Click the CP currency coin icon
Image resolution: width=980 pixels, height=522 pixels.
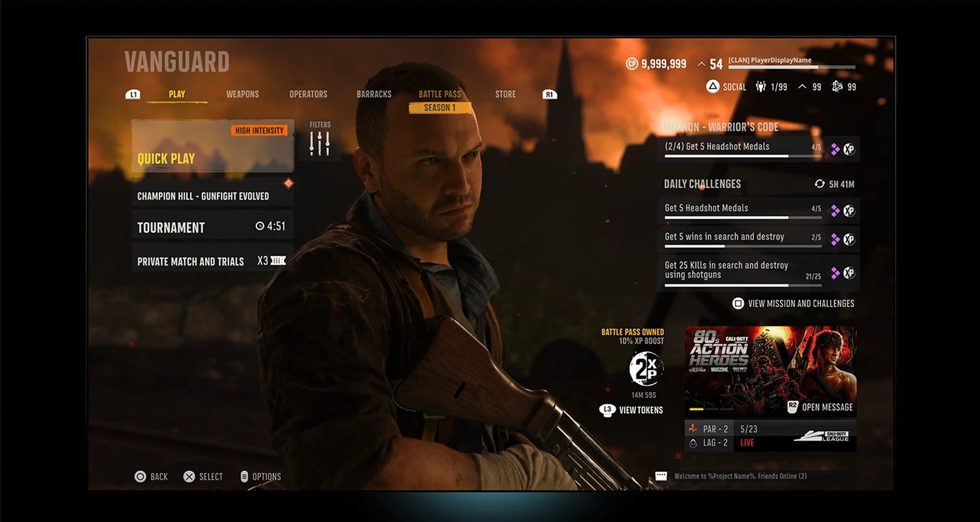(x=632, y=64)
